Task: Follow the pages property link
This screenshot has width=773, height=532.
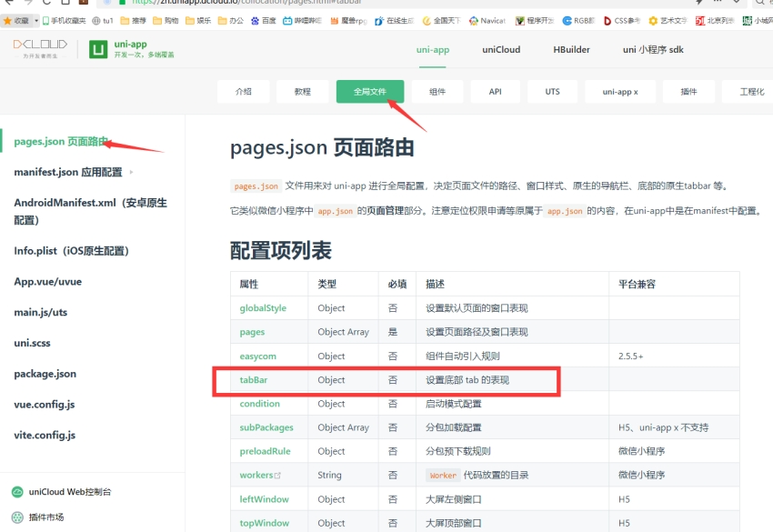Action: (252, 332)
